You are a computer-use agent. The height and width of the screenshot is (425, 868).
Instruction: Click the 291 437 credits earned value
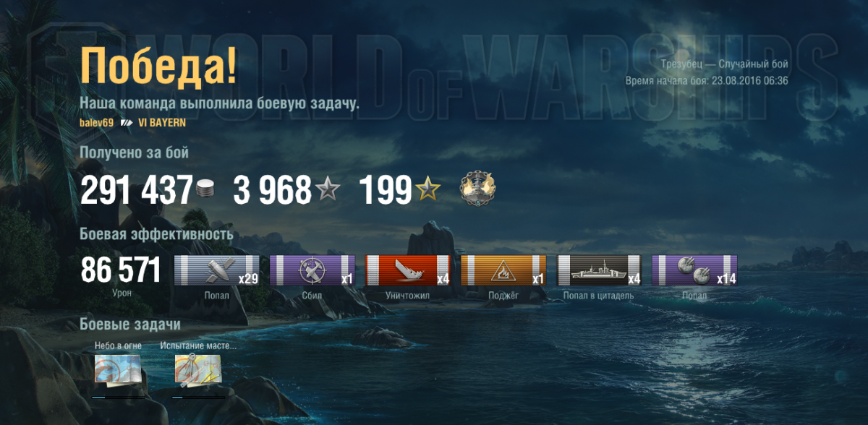tap(137, 191)
